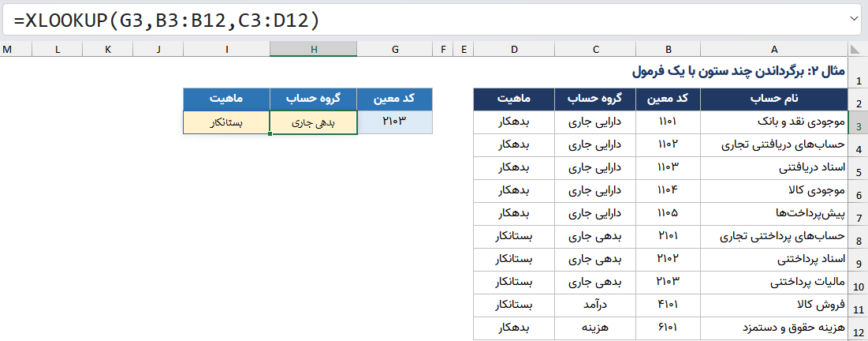Click header cell نام حساب in column A
The width and height of the screenshot is (868, 341).
(x=774, y=99)
